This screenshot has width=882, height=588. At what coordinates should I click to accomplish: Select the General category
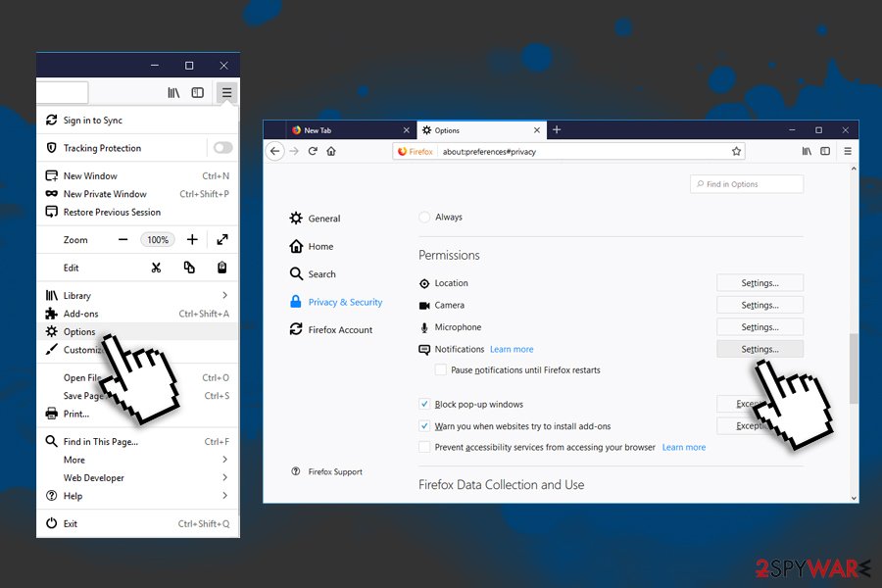(x=315, y=219)
